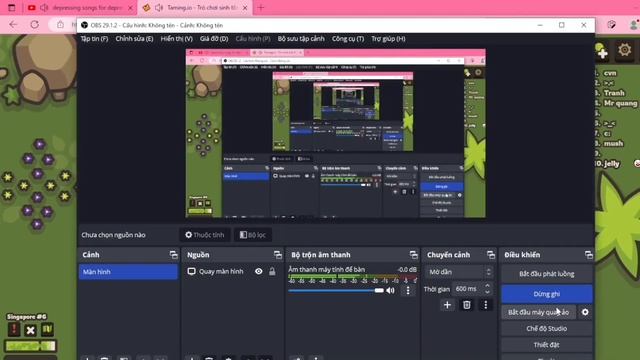
Task: Open transition properties three-dot menu
Action: click(486, 305)
